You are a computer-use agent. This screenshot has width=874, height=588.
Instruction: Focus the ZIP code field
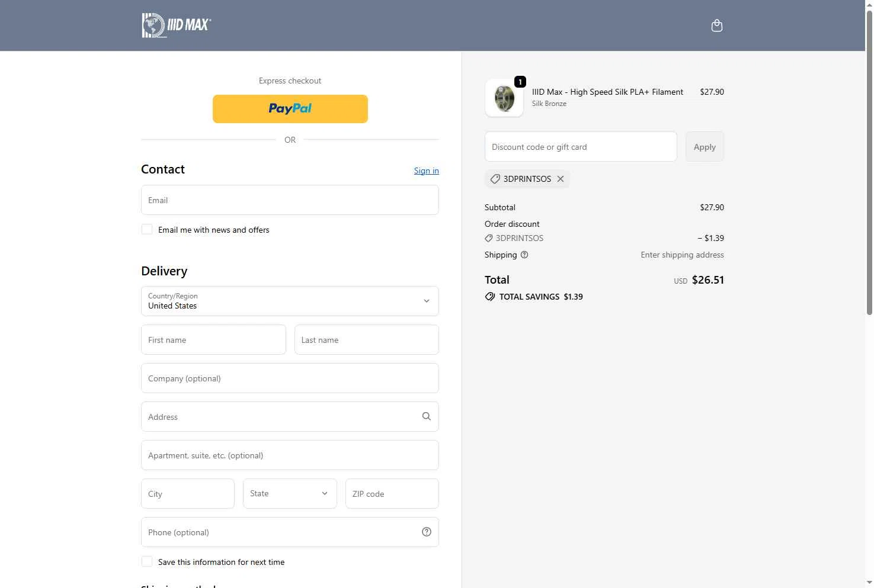point(392,493)
